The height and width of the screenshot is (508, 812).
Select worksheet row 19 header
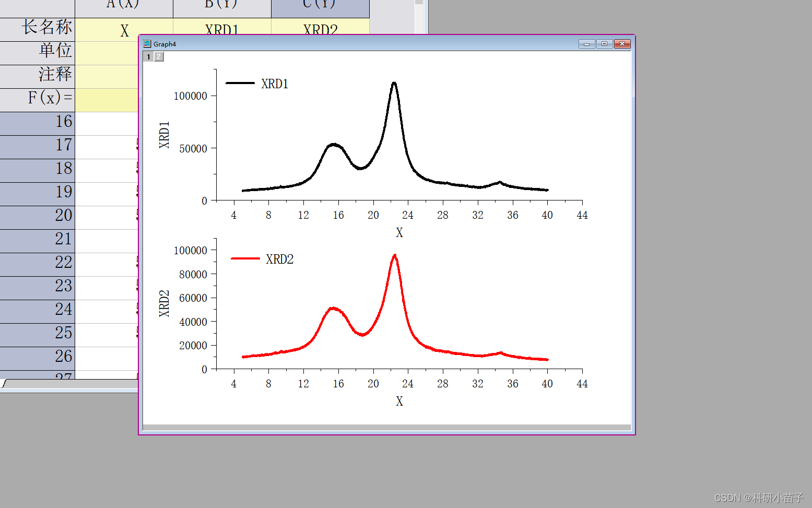(x=38, y=194)
